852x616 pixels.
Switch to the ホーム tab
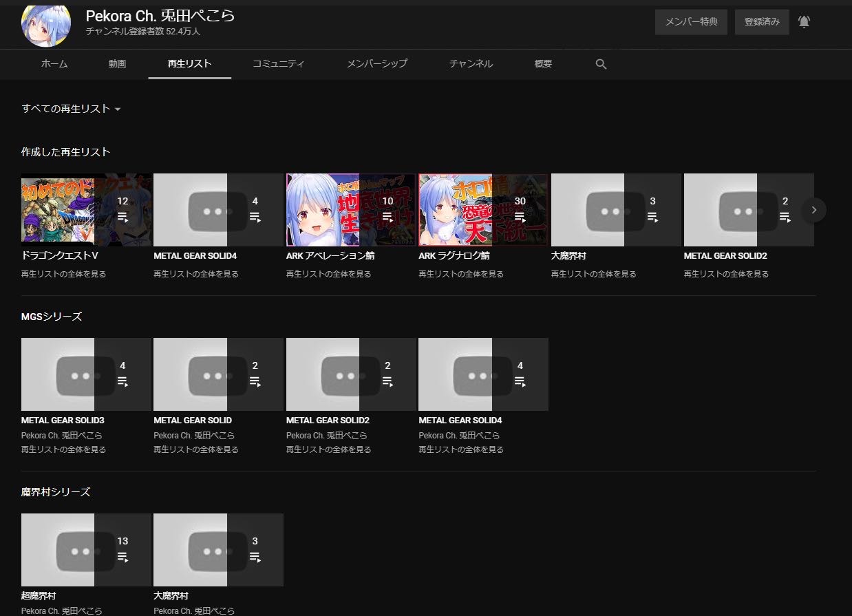(54, 63)
